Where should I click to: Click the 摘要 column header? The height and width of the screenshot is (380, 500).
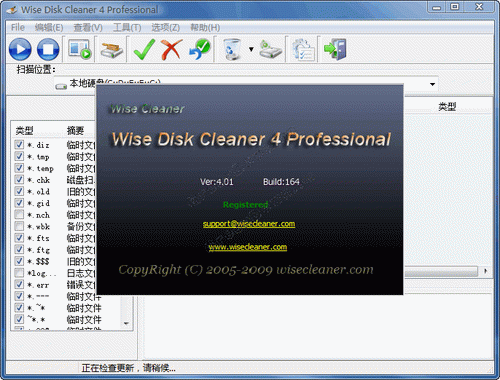point(75,130)
